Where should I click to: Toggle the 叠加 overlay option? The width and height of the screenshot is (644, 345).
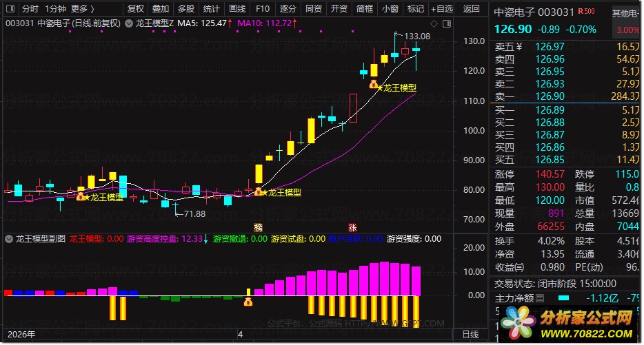click(161, 9)
